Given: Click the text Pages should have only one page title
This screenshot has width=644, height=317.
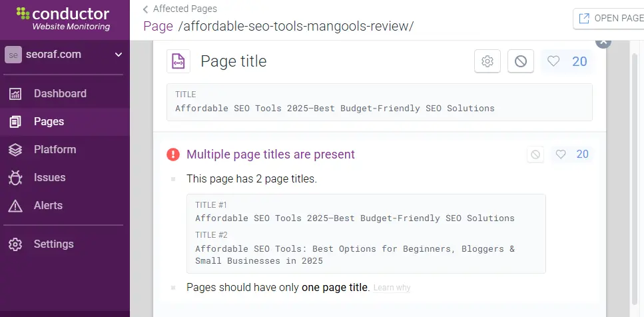Looking at the screenshot, I should 278,288.
